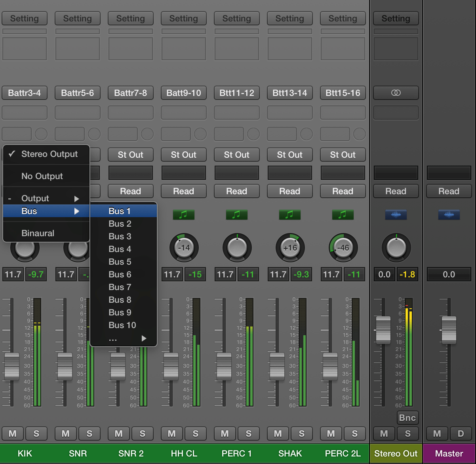Click the KIK channel name label
476x464 pixels.
(25, 453)
